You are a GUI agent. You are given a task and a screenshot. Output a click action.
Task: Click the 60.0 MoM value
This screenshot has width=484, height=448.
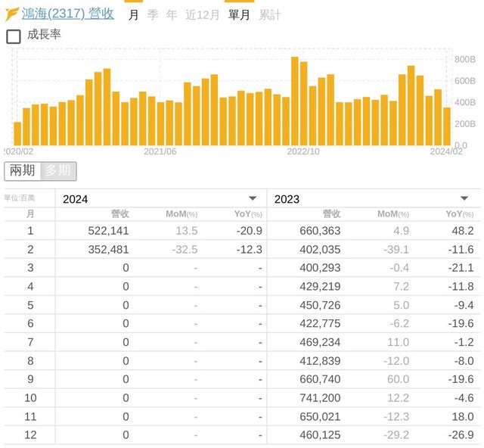coord(399,379)
